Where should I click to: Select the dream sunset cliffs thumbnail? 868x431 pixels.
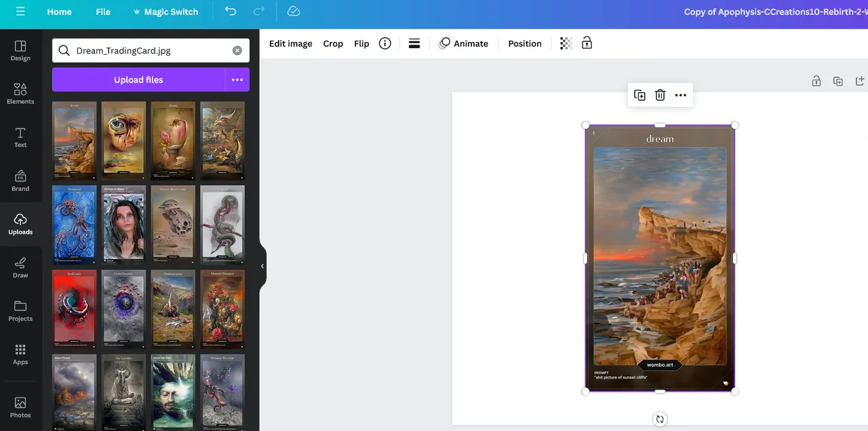tap(75, 140)
